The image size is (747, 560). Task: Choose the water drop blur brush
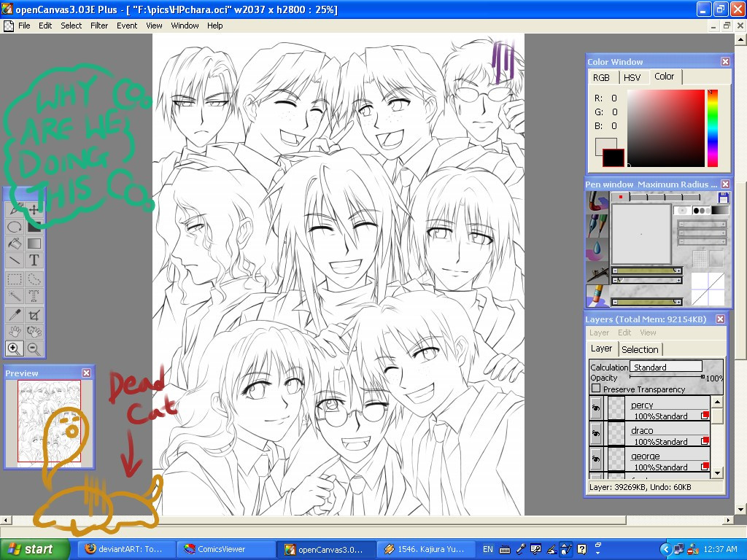(597, 249)
